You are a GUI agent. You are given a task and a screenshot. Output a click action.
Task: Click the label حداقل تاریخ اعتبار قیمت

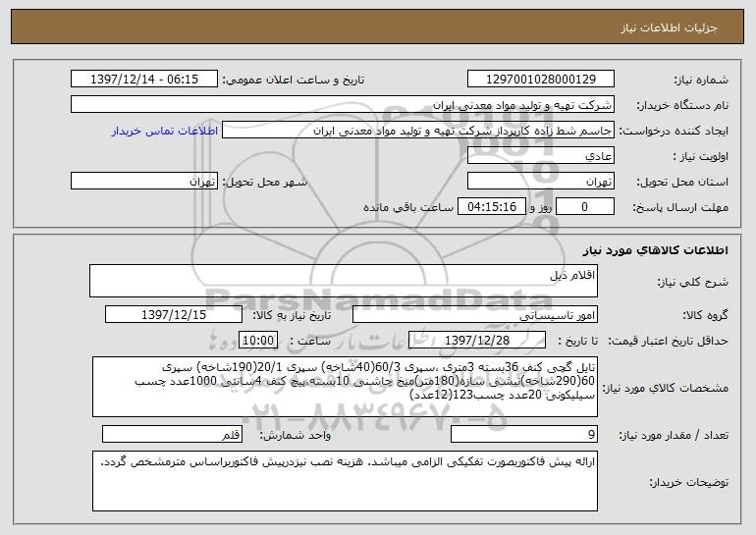click(669, 341)
